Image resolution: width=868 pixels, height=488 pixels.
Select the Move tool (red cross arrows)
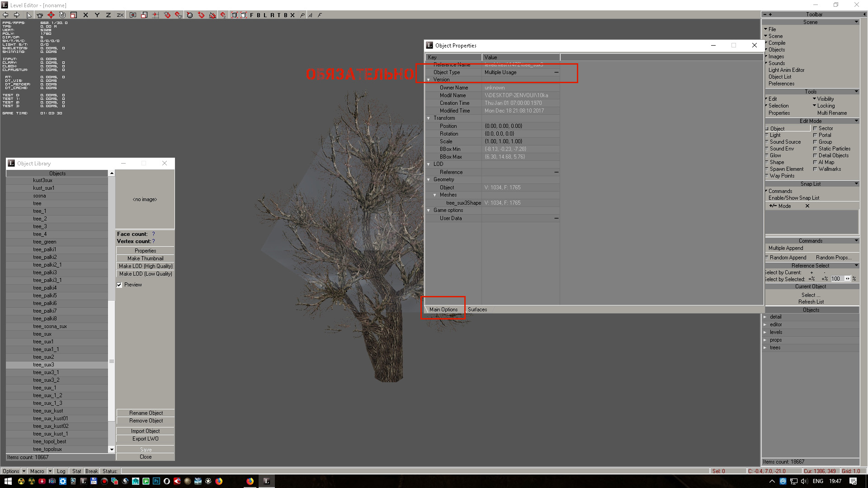pos(51,15)
